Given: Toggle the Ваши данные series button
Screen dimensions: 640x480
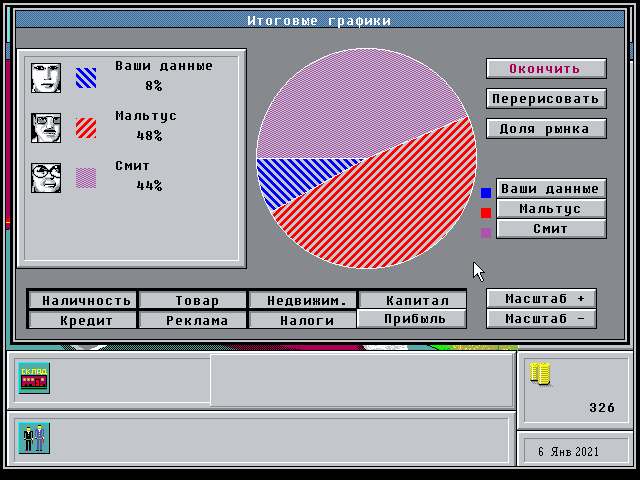Looking at the screenshot, I should pyautogui.click(x=551, y=189).
